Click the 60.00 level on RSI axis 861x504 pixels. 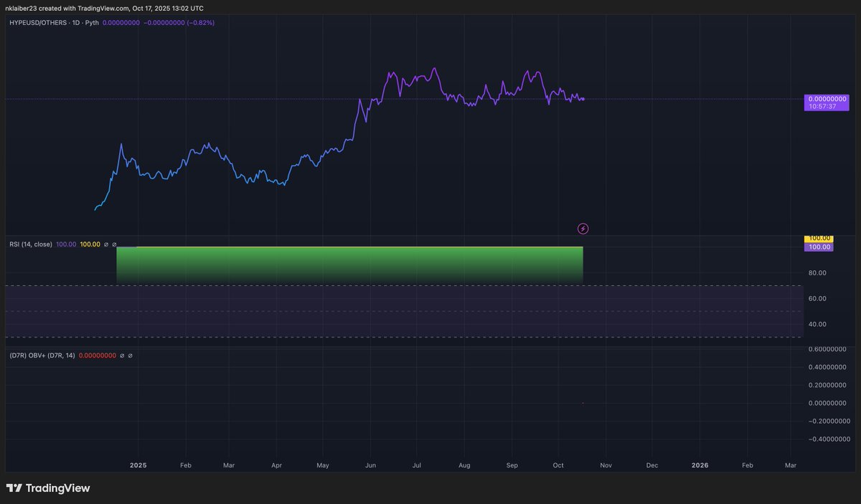click(x=817, y=298)
